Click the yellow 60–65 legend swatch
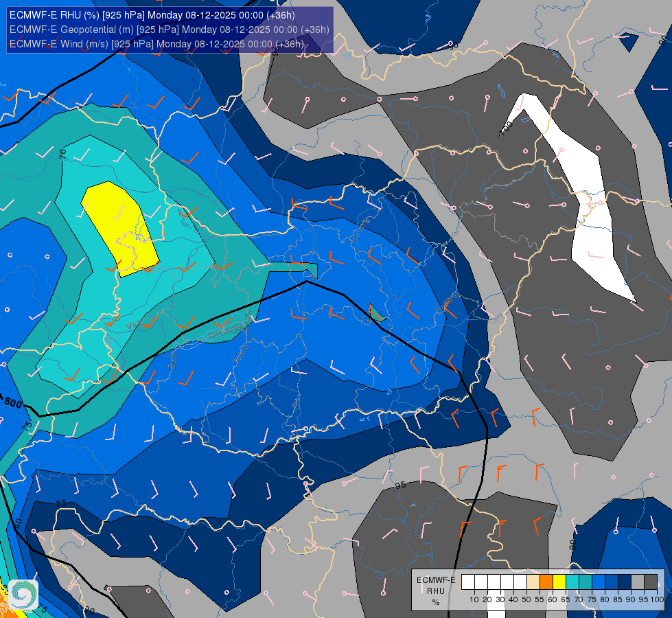This screenshot has width=672, height=618. coord(559,582)
